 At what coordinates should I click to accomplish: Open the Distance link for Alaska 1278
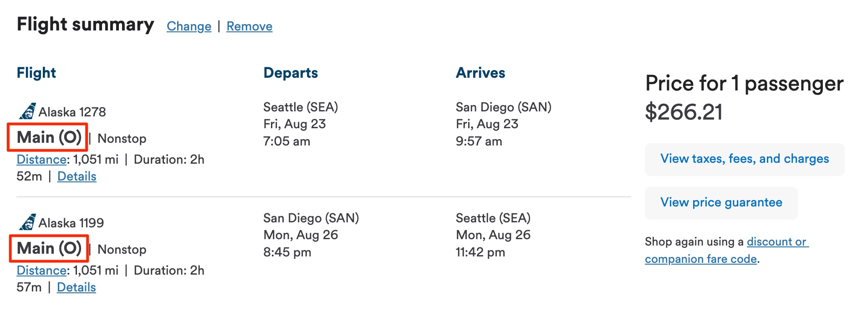(x=41, y=160)
